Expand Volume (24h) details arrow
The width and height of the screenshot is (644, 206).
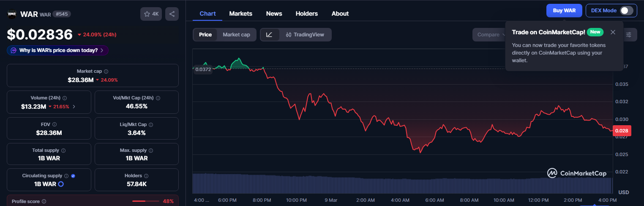pos(74,107)
